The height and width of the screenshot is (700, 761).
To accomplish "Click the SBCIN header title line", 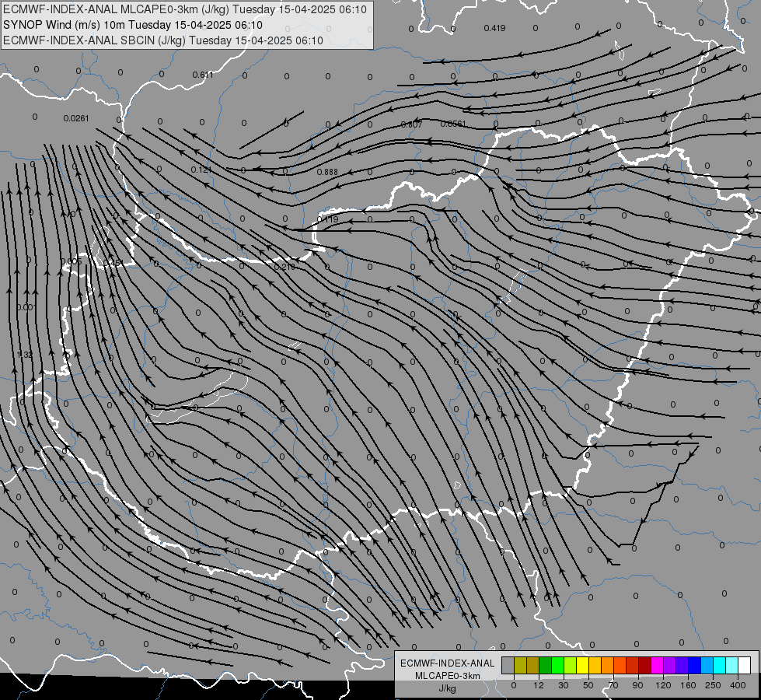I will pyautogui.click(x=163, y=40).
